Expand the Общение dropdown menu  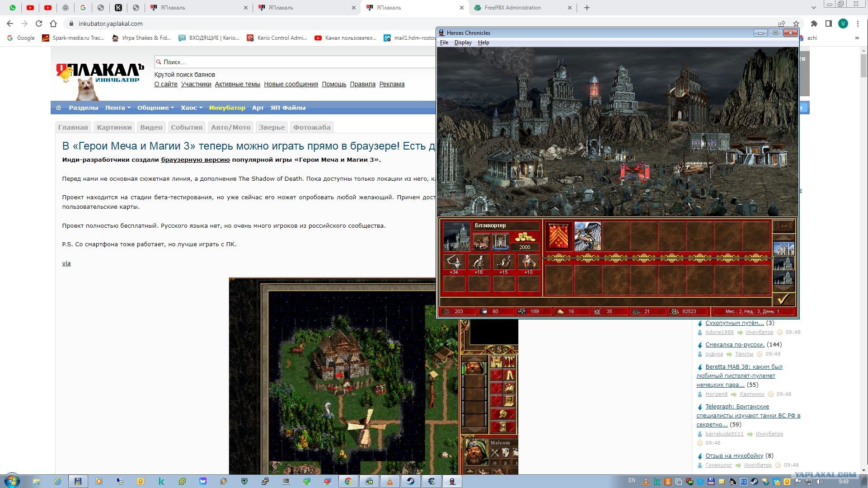point(155,108)
